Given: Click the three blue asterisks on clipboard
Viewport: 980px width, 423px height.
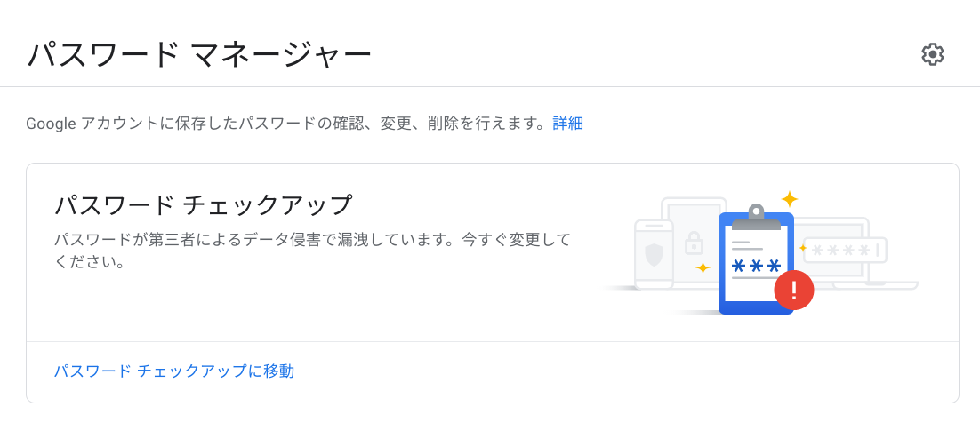Looking at the screenshot, I should click(x=756, y=267).
